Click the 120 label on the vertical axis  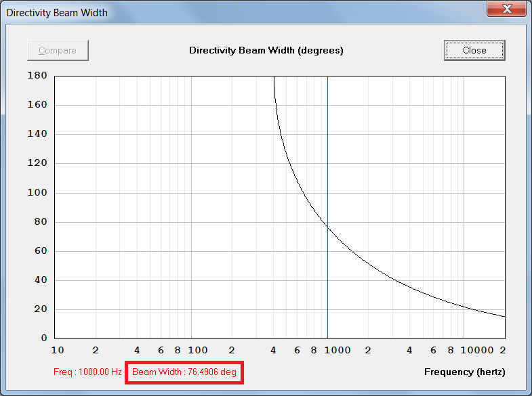[37, 162]
